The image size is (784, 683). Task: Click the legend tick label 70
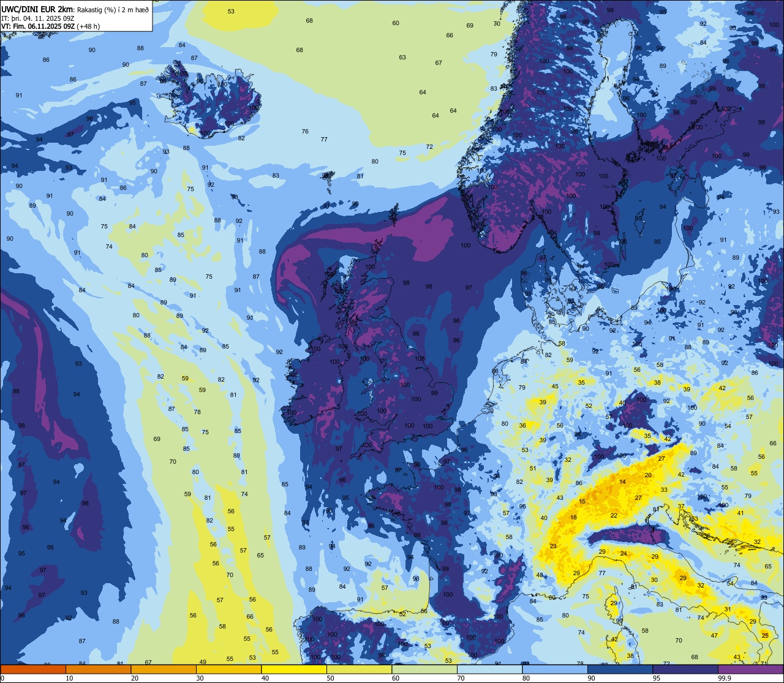tap(461, 678)
